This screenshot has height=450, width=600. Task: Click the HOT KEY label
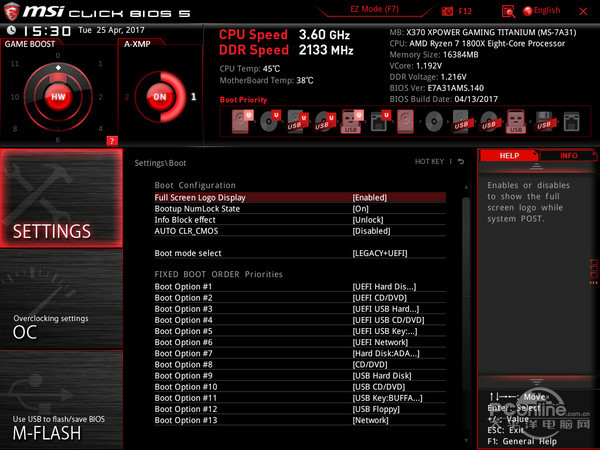[429, 161]
